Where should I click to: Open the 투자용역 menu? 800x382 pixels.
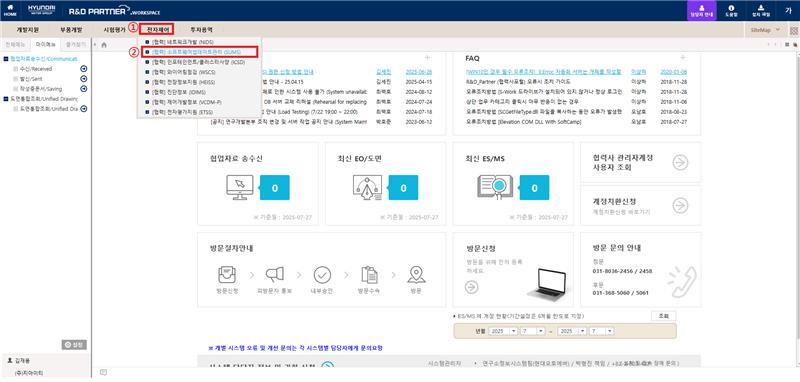pos(202,30)
